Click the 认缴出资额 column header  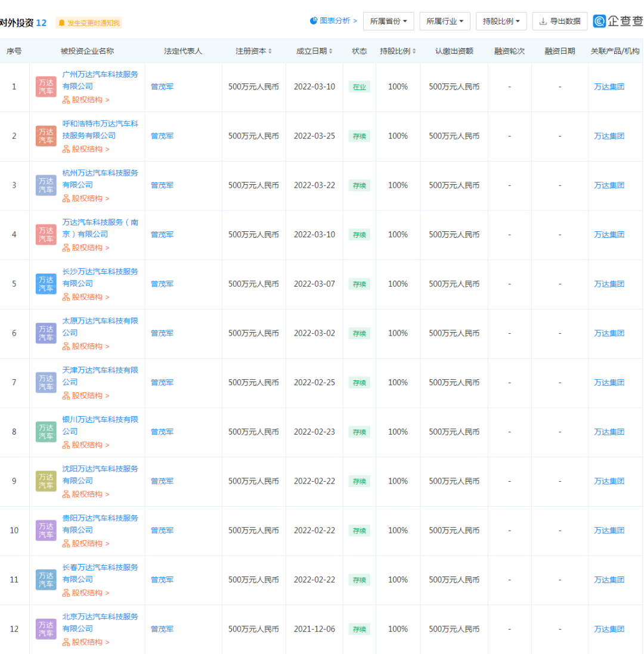[454, 51]
